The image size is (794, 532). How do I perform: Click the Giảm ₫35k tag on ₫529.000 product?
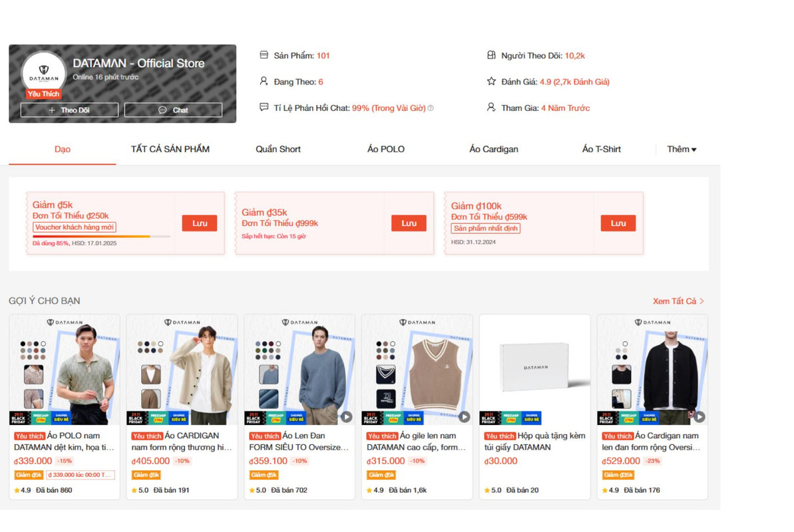pyautogui.click(x=618, y=475)
